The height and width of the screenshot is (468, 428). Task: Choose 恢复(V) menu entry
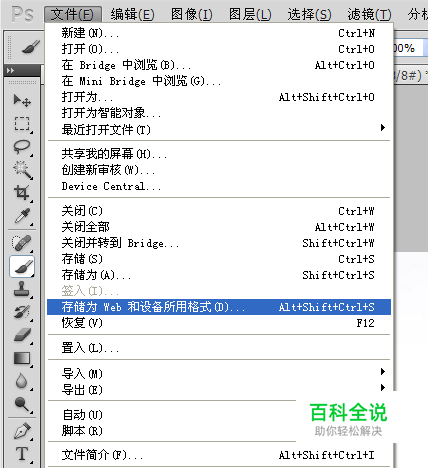[x=219, y=323]
